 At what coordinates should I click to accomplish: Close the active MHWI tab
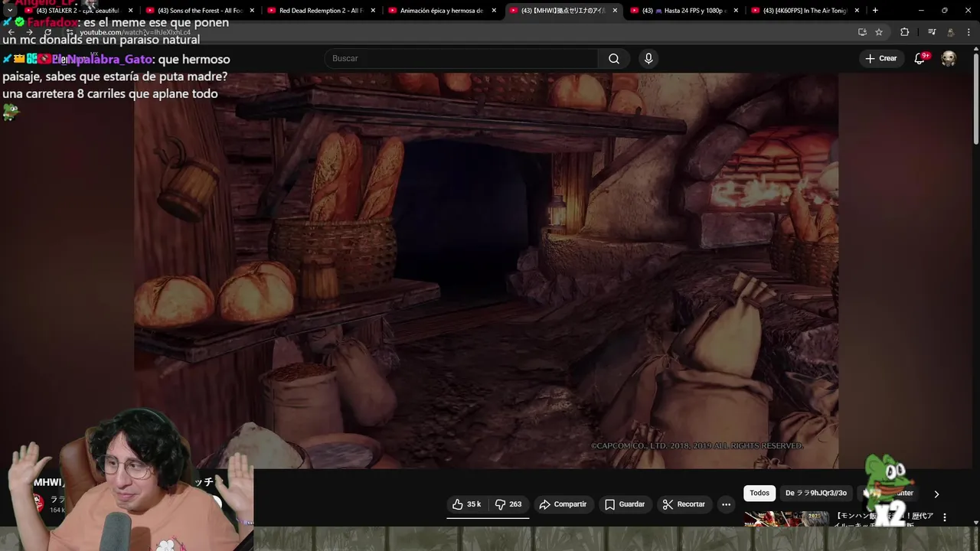coord(615,11)
